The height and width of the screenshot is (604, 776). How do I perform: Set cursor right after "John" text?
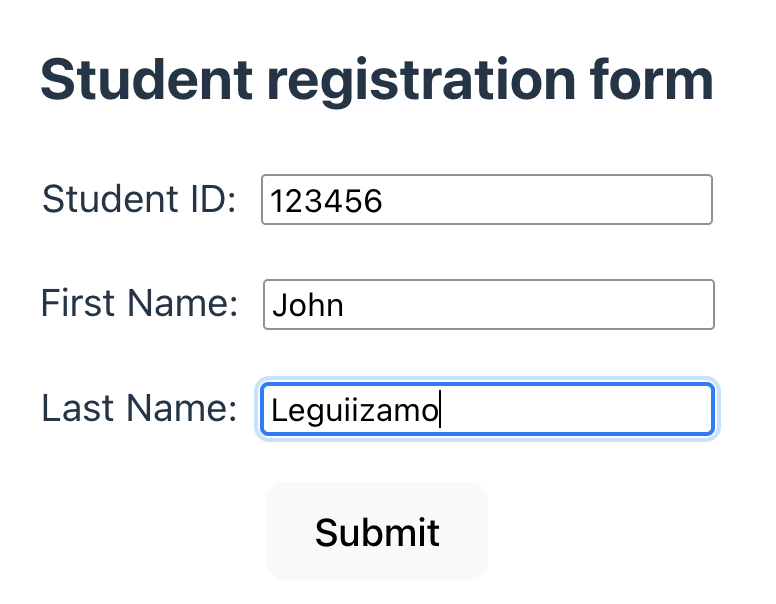click(x=343, y=305)
